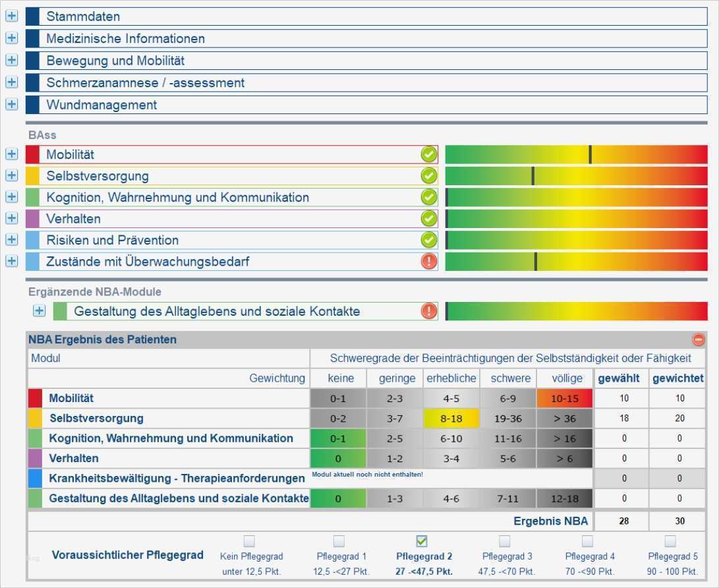This screenshot has width=719, height=588.
Task: Expand Bewegung und Mobilität section
Action: coord(11,60)
